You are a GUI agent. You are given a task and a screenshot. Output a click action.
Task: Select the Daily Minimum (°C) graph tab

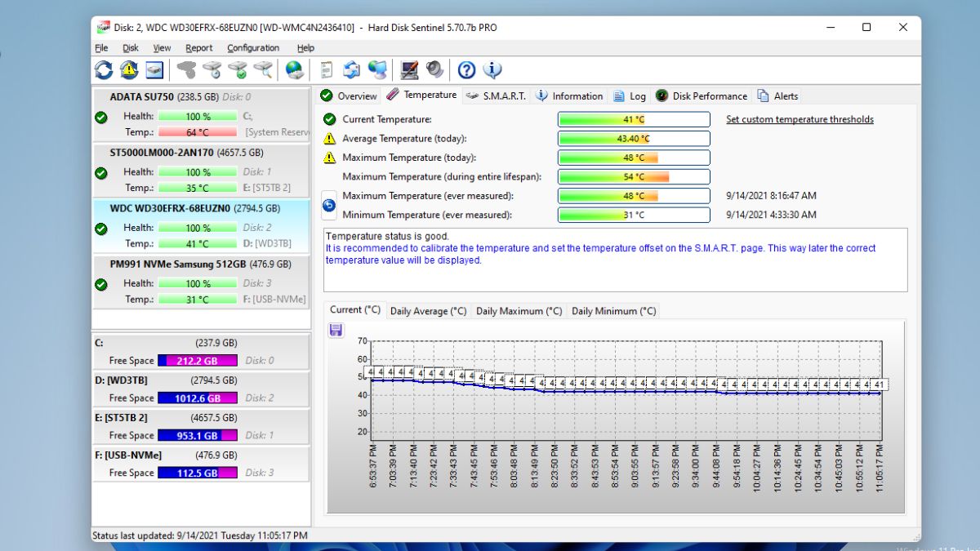point(614,311)
